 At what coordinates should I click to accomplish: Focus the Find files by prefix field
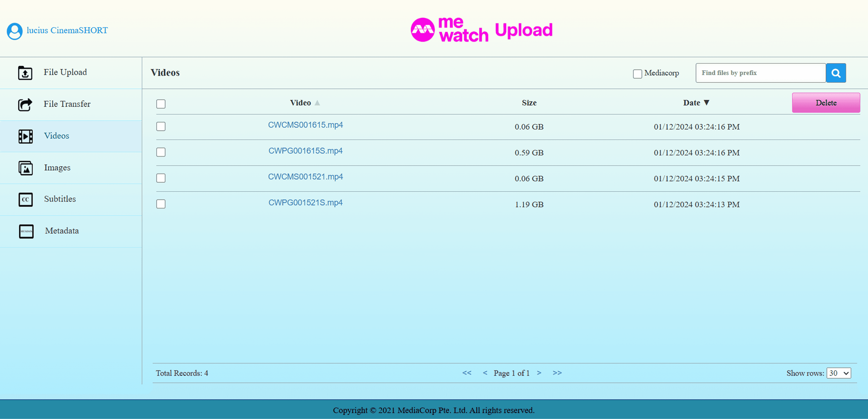click(760, 73)
